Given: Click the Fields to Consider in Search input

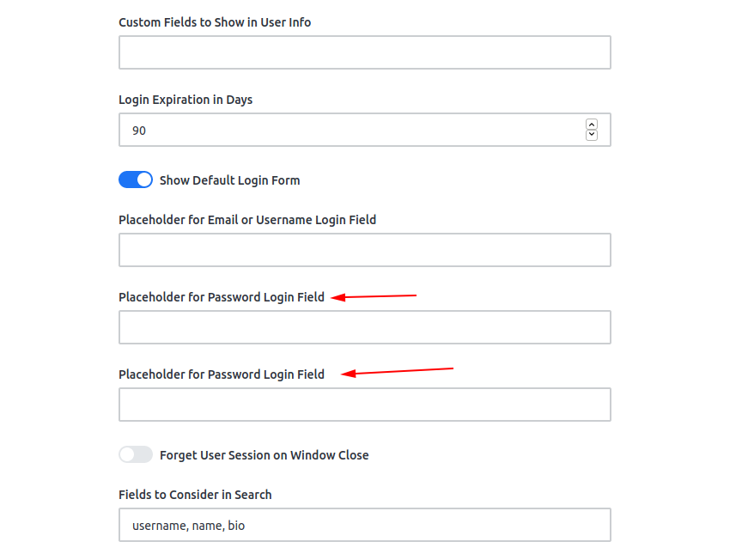Looking at the screenshot, I should point(364,525).
